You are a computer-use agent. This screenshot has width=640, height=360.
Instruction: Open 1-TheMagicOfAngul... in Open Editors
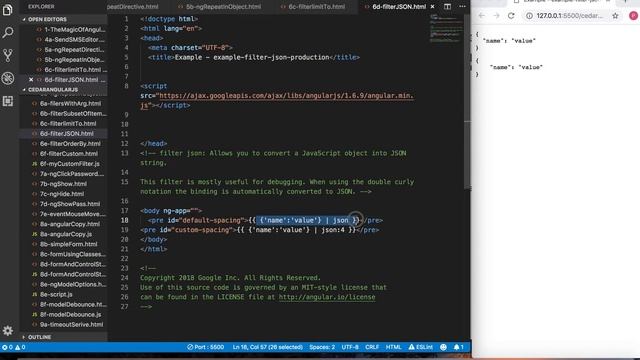[x=75, y=29]
